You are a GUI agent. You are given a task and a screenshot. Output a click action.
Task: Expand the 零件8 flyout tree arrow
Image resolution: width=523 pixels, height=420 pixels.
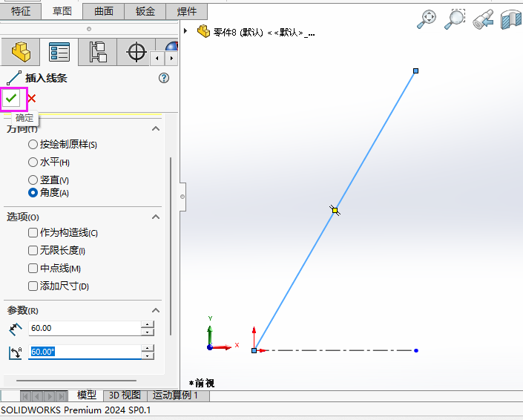coord(185,31)
